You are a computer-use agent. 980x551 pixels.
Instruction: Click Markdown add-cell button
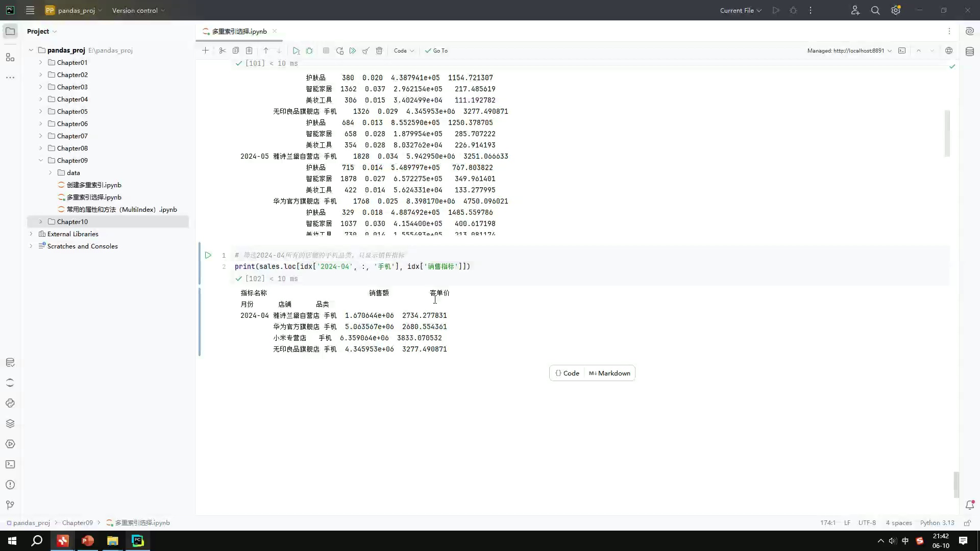coord(610,373)
